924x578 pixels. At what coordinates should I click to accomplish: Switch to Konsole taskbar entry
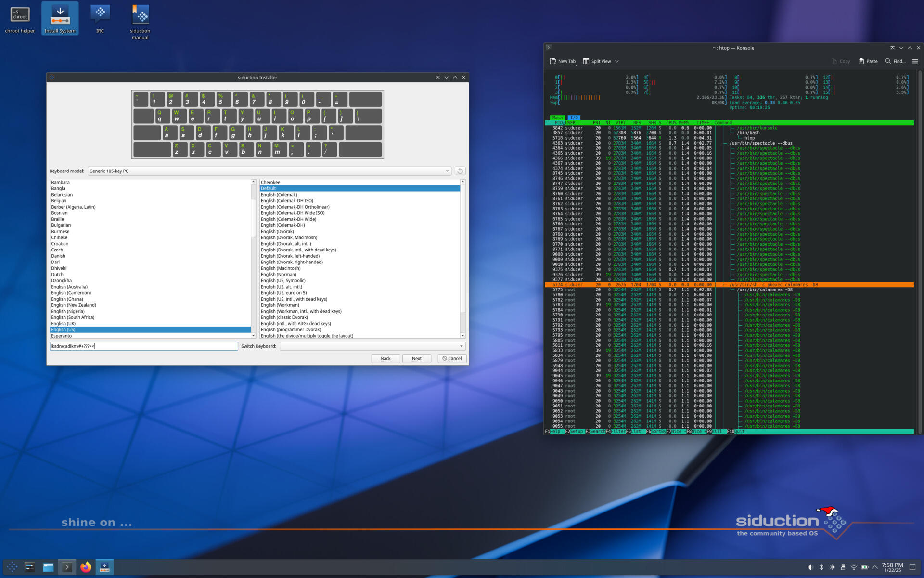click(67, 567)
